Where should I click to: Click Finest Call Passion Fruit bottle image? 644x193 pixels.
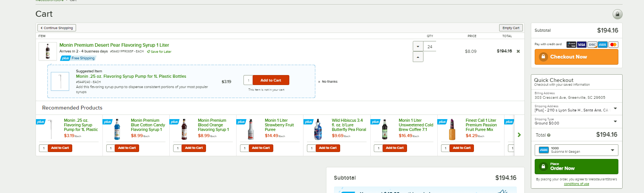pos(452,129)
